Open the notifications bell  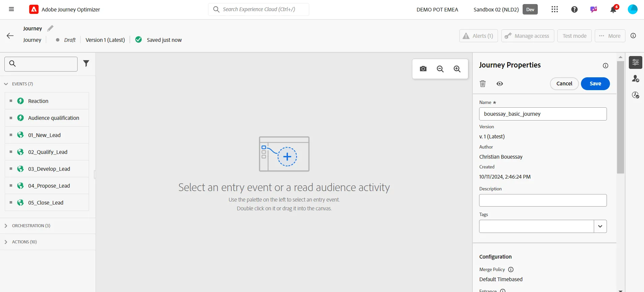[614, 9]
